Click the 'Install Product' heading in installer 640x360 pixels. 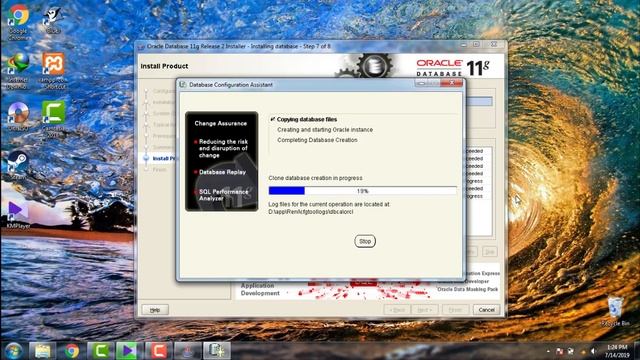[164, 66]
